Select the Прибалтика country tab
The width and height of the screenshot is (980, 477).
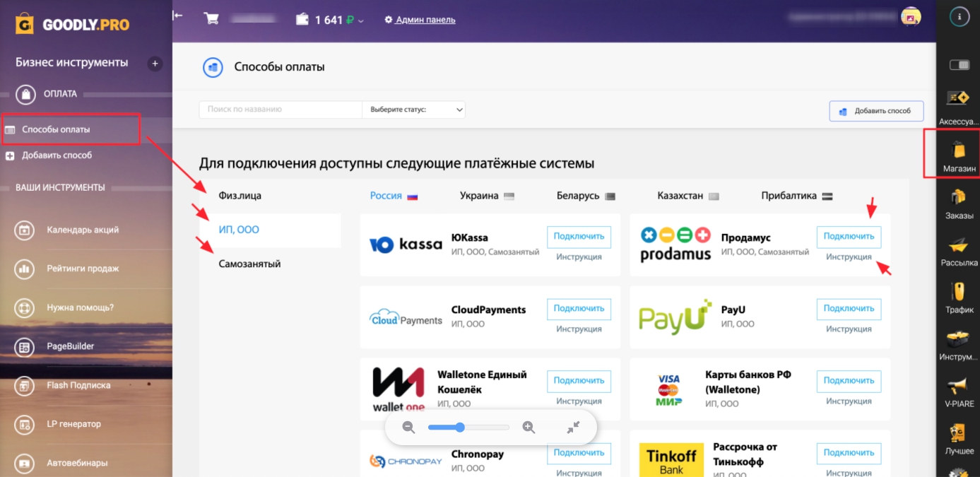(x=797, y=196)
